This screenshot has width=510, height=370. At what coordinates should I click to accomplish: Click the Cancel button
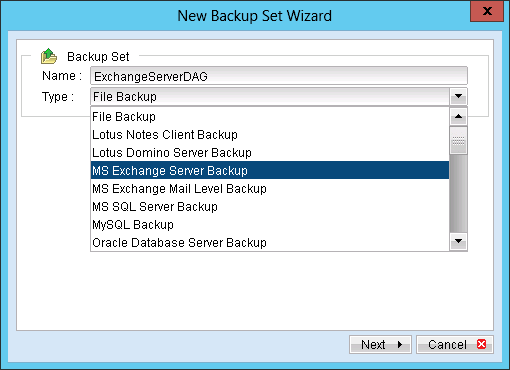click(x=455, y=344)
